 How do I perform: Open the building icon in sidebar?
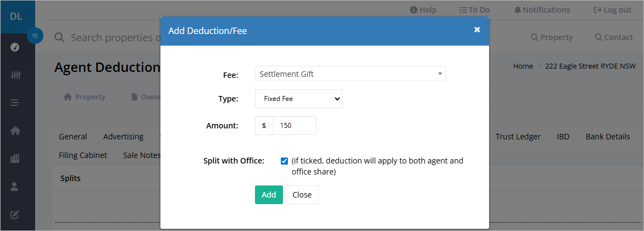pyautogui.click(x=15, y=159)
